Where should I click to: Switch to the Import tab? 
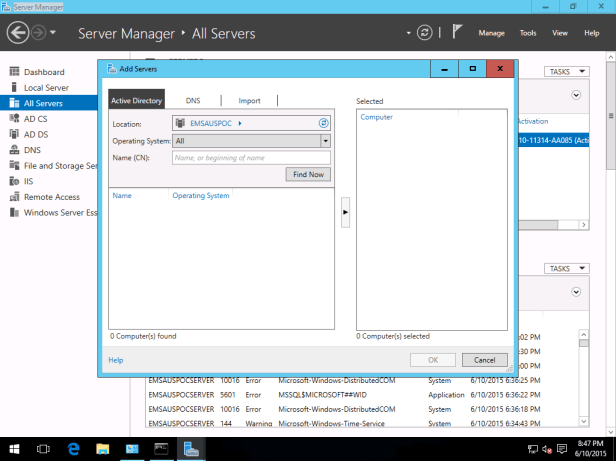click(249, 101)
